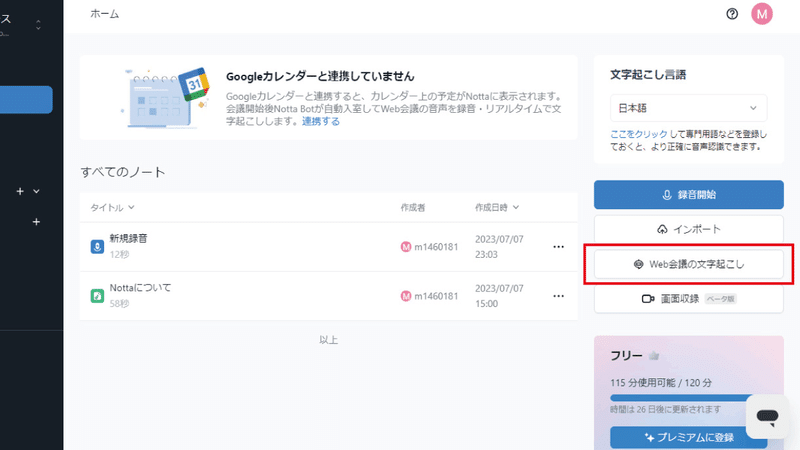Click the m1460181 author in 新規録音 row
Viewport: 800px width, 450px height.
pyautogui.click(x=436, y=247)
